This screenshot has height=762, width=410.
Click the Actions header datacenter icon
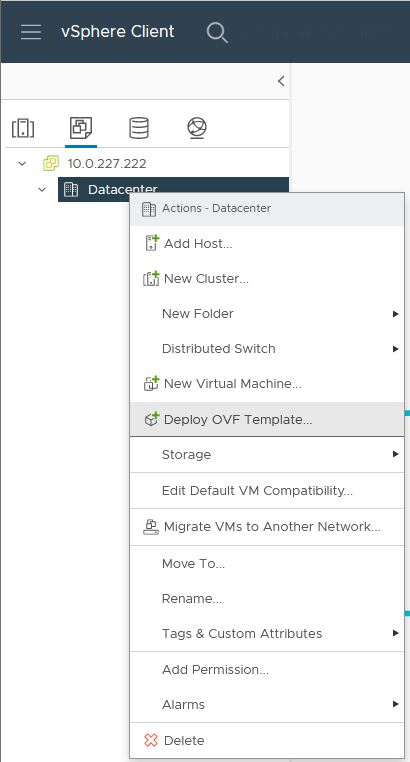click(x=149, y=209)
